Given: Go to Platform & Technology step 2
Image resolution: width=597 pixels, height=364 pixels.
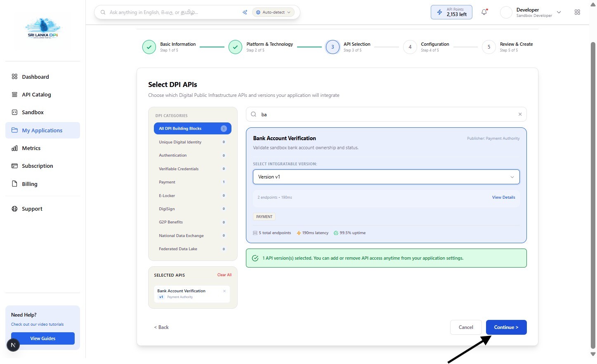Looking at the screenshot, I should point(261,47).
